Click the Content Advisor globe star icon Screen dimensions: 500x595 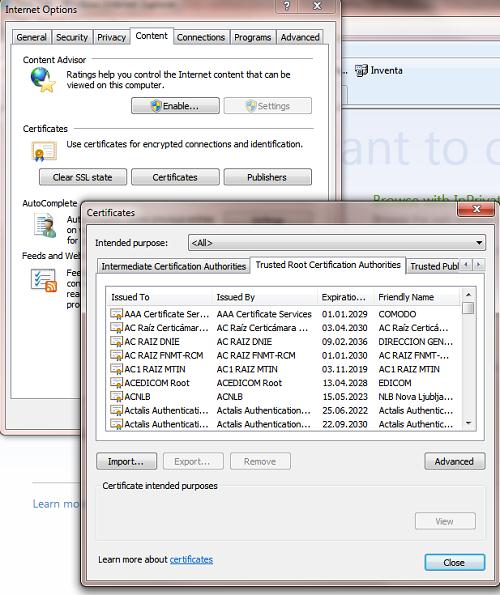click(43, 80)
